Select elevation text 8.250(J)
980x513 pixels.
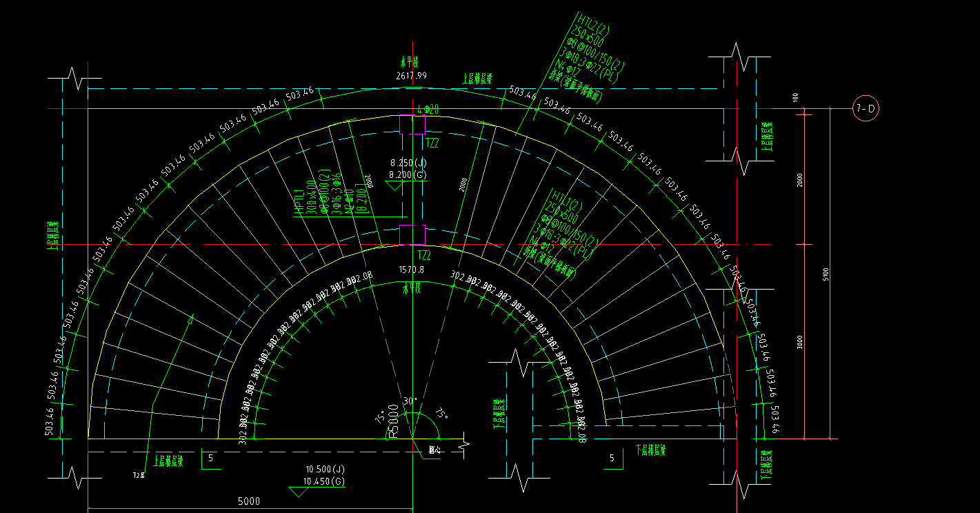tap(408, 163)
